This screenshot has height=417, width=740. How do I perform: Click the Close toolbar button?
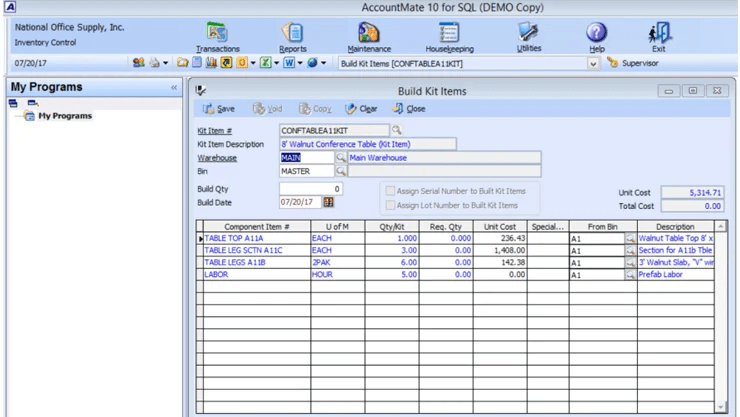[x=409, y=108]
